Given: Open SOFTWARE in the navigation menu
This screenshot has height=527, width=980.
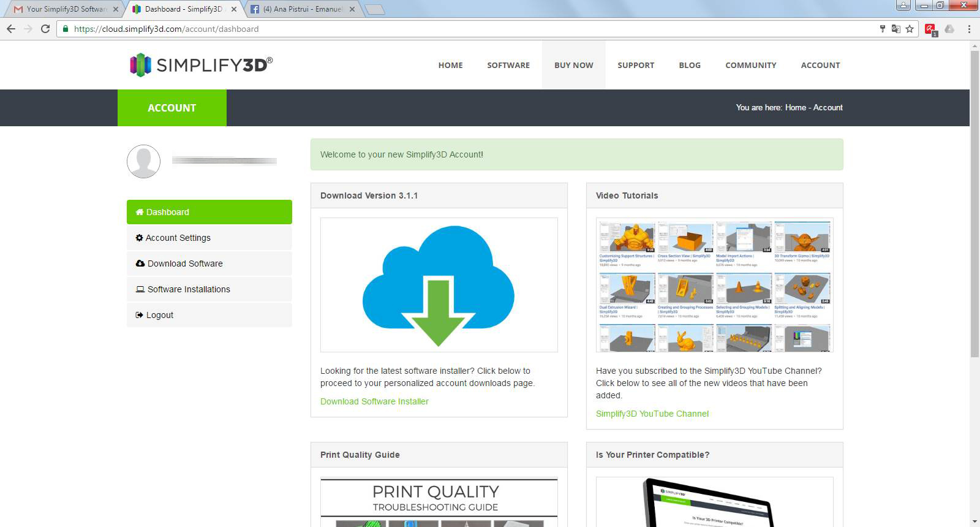Looking at the screenshot, I should (x=508, y=65).
